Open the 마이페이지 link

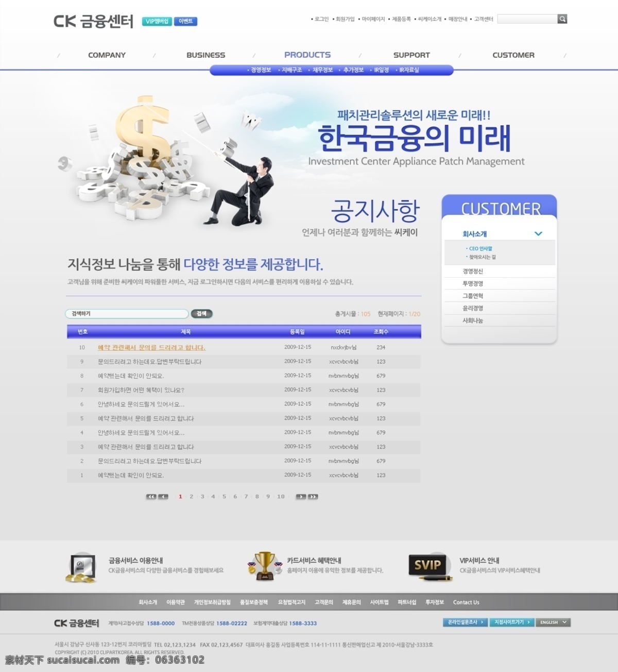373,19
